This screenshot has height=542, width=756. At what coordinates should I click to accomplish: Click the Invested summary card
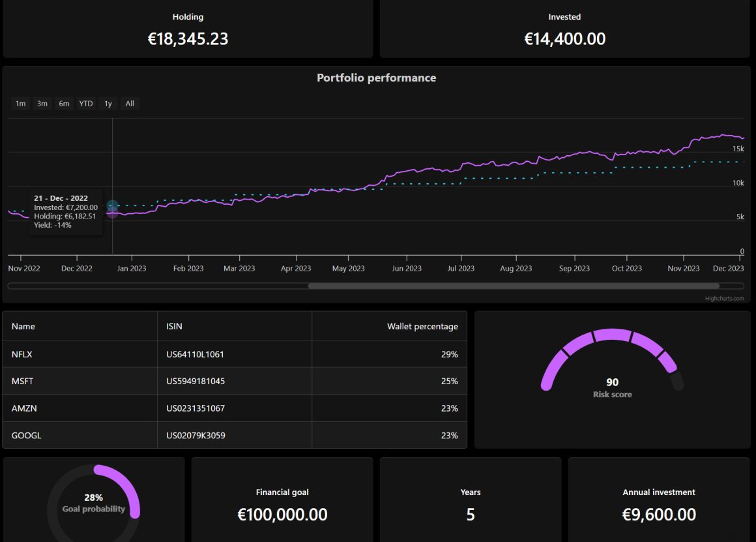(x=564, y=29)
